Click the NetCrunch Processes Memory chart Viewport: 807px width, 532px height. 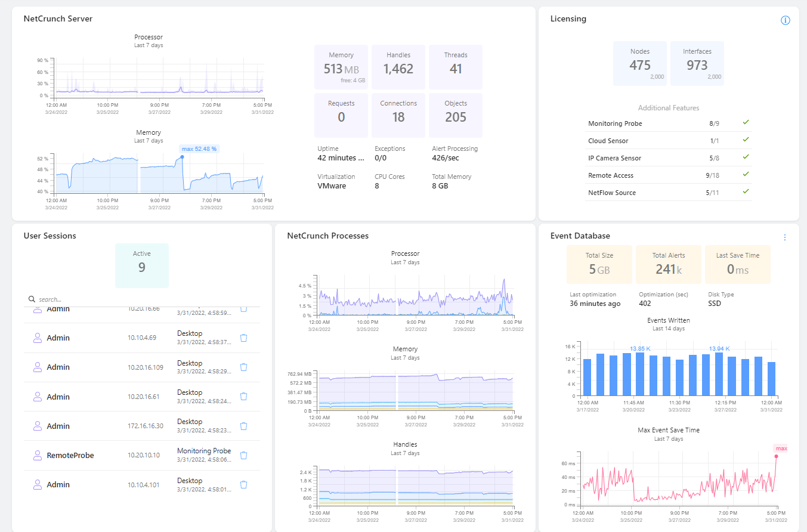[x=416, y=391]
